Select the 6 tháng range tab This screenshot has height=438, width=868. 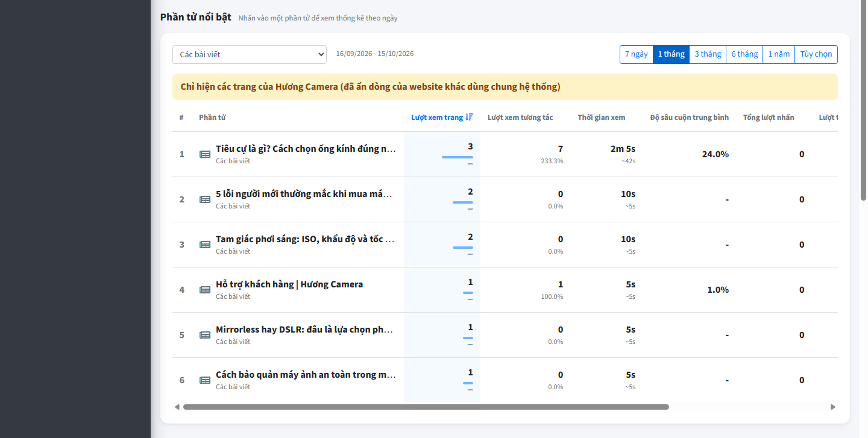point(744,54)
